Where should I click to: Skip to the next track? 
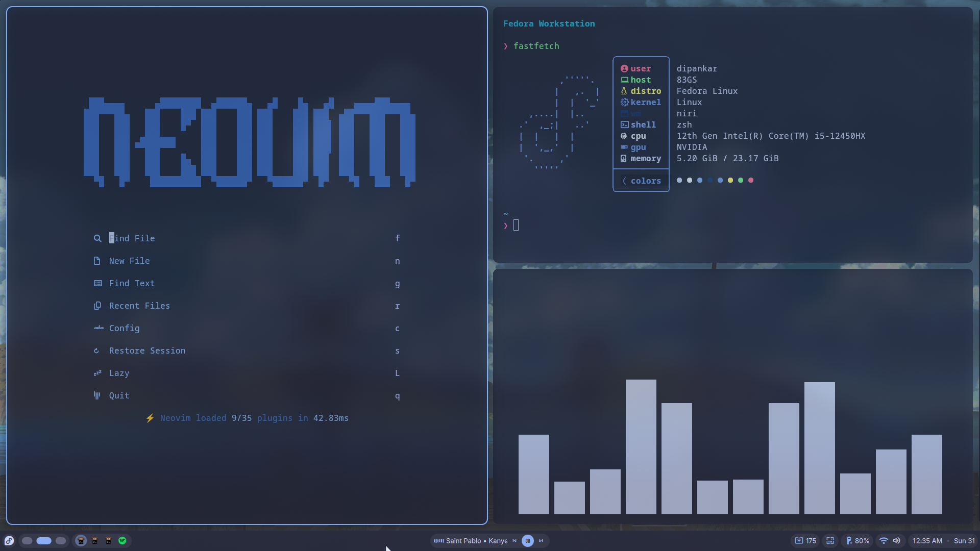541,541
